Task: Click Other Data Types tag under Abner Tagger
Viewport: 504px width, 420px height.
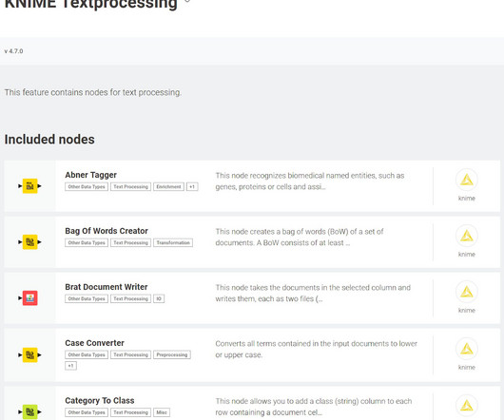Action: pyautogui.click(x=87, y=186)
